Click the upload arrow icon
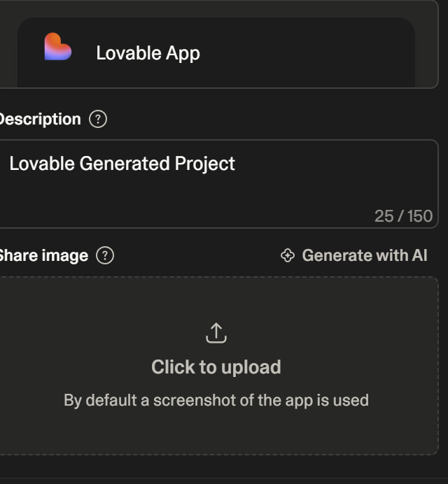 (x=216, y=334)
